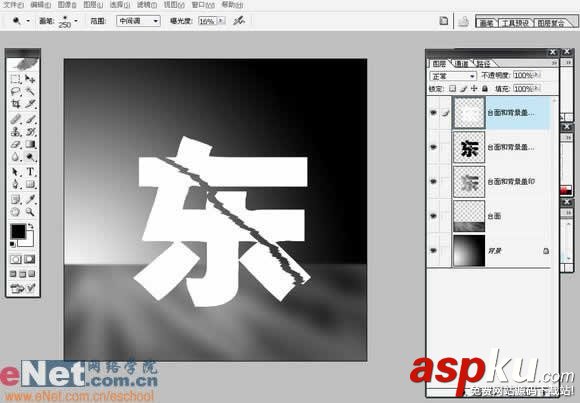The image size is (580, 403).
Task: Select the Dodge tool in toolbox
Action: (x=30, y=157)
